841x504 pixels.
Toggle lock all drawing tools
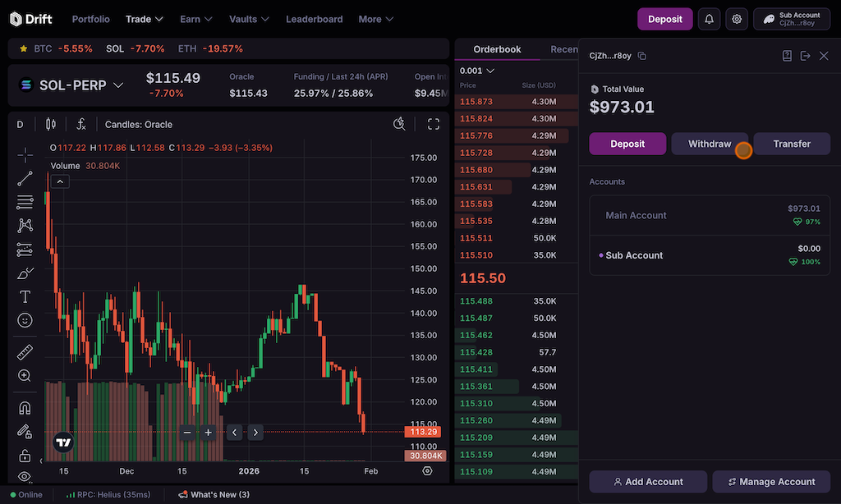(x=25, y=456)
